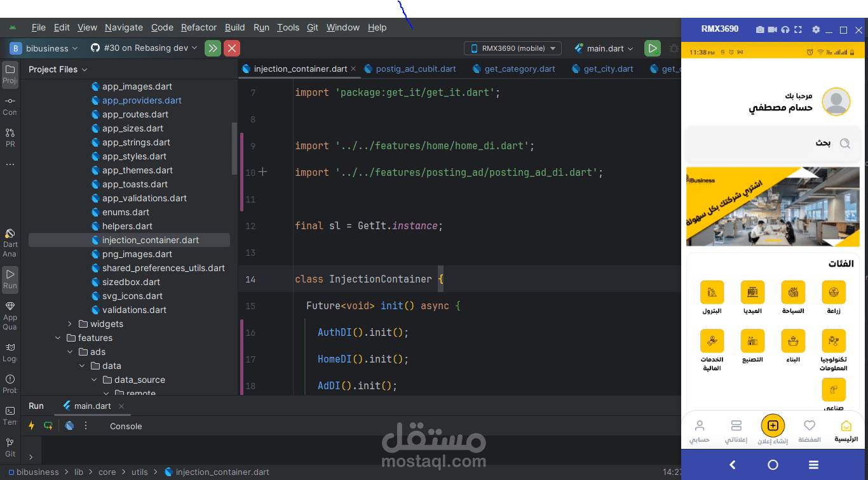This screenshot has height=480, width=868.
Task: Open the Terminal tool window
Action: tap(10, 415)
